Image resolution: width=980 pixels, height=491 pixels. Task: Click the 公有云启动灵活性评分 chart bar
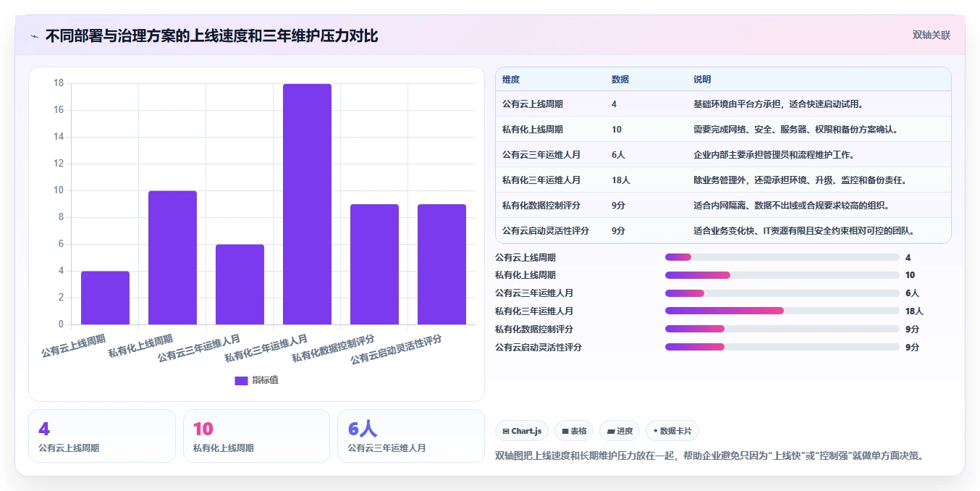pyautogui.click(x=442, y=264)
